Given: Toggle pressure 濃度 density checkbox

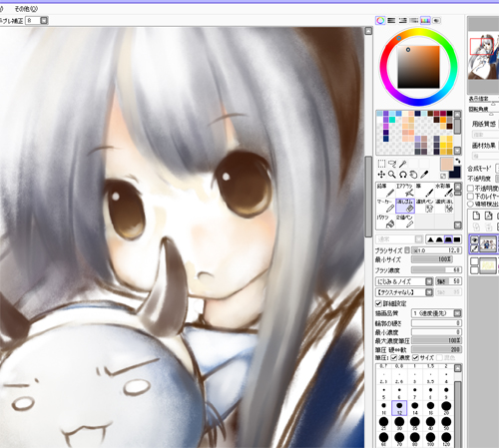Looking at the screenshot, I should point(394,357).
